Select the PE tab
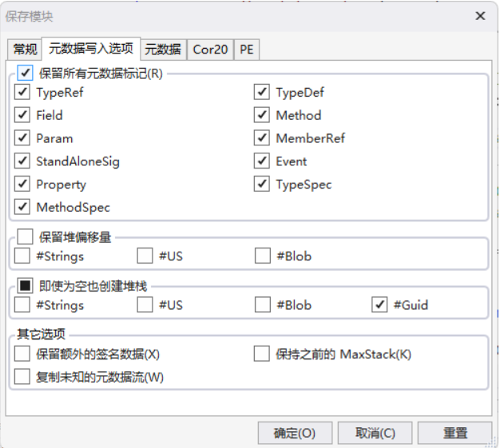 coord(247,50)
